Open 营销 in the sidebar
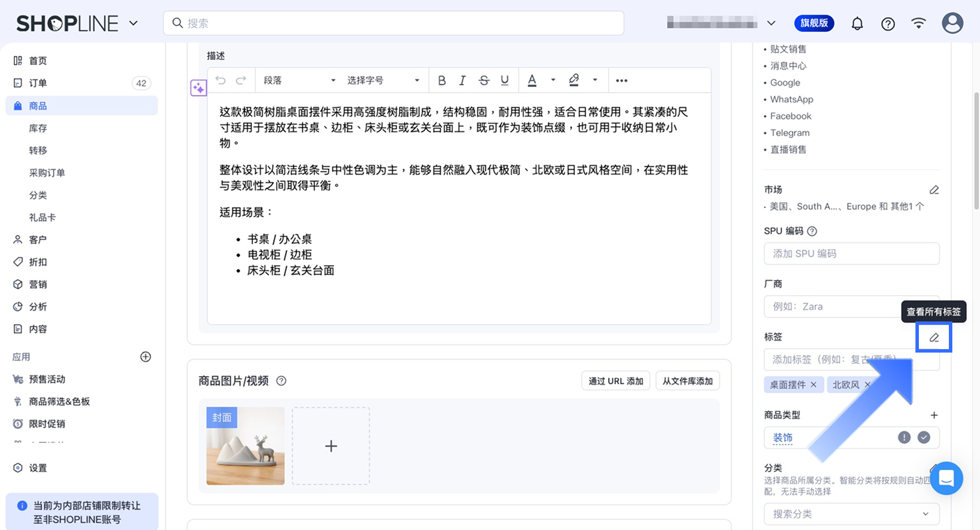The image size is (980, 530). click(x=81, y=285)
